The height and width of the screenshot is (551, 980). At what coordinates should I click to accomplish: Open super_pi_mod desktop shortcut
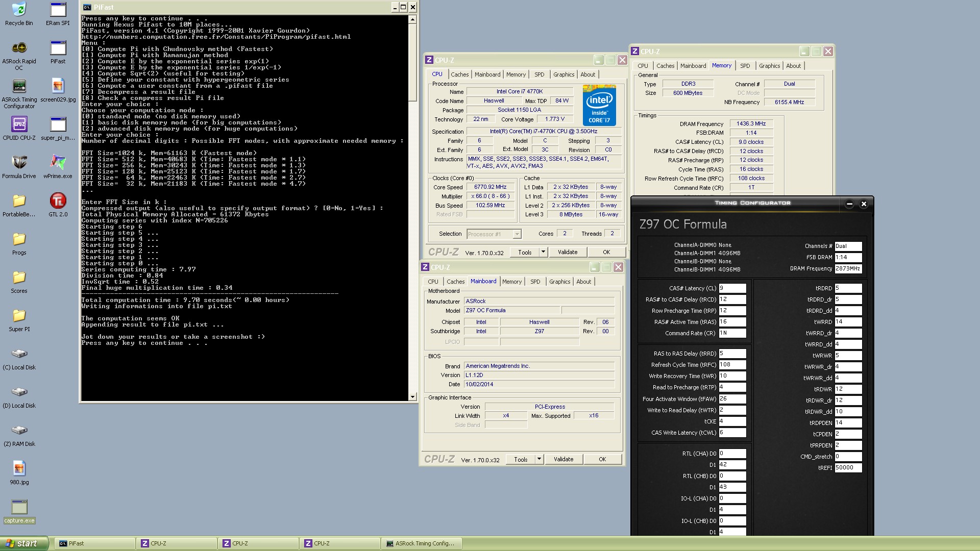(x=58, y=129)
